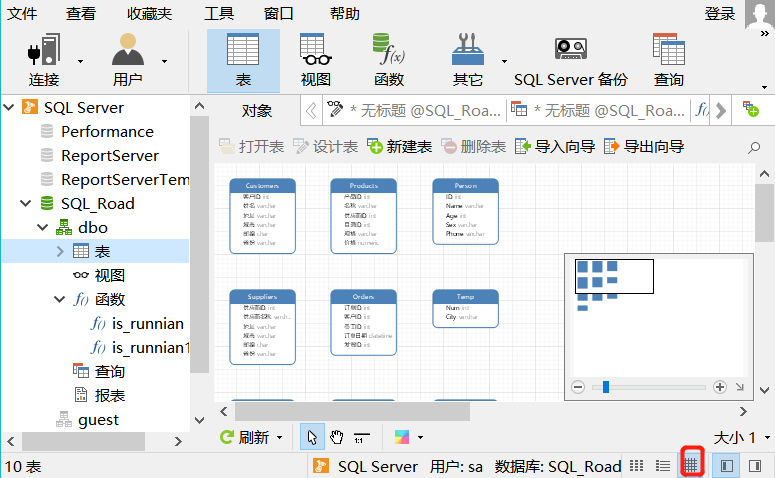Screen dimensions: 775x478
Task: Open the 连接 (Connection) toolbar button
Action: [44, 58]
